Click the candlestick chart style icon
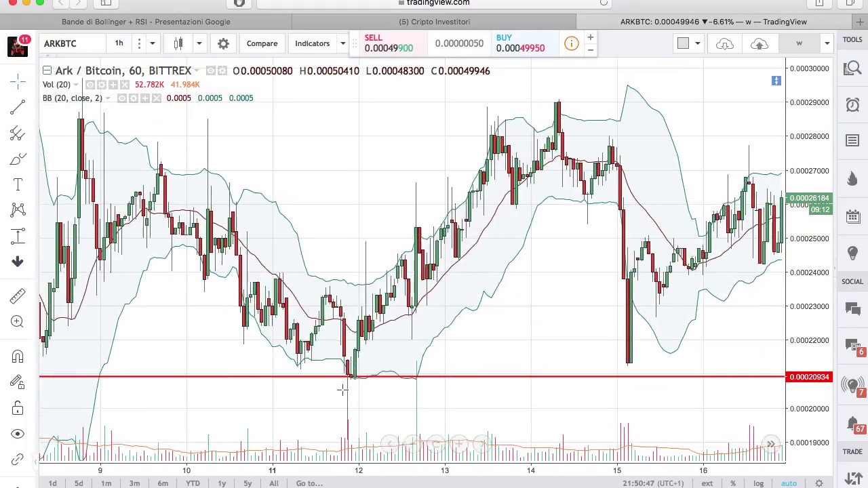 (x=178, y=43)
